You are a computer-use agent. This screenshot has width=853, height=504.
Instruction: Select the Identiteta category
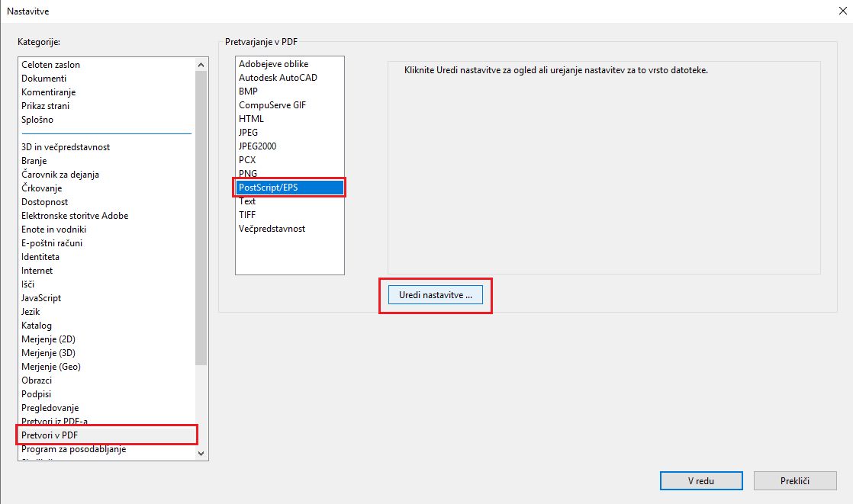point(40,257)
